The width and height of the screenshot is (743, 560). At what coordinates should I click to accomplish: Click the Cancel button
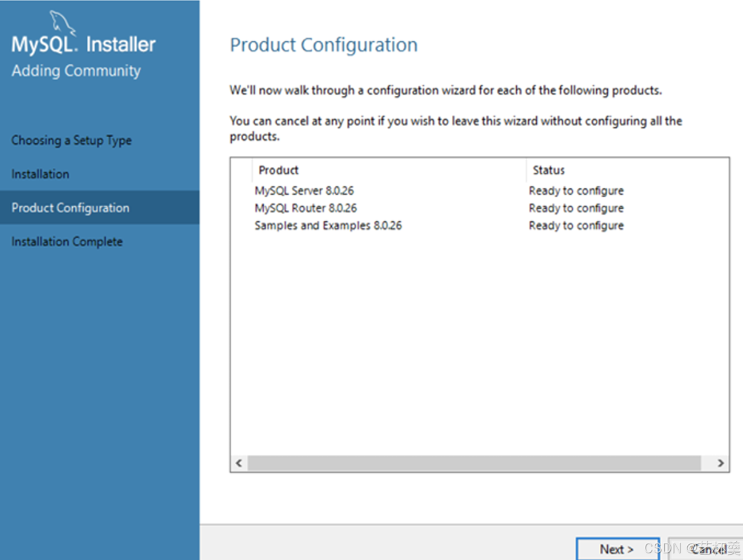(x=705, y=548)
